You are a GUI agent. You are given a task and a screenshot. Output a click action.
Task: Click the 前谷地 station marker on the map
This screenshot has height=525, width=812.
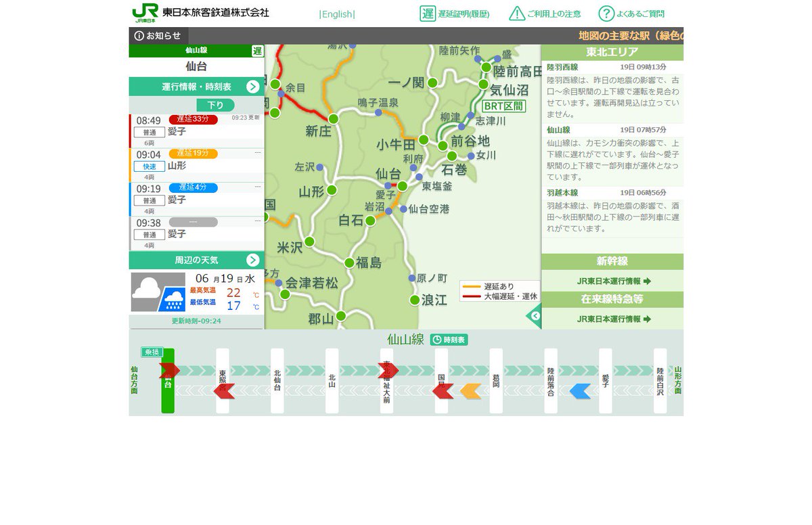[443, 145]
